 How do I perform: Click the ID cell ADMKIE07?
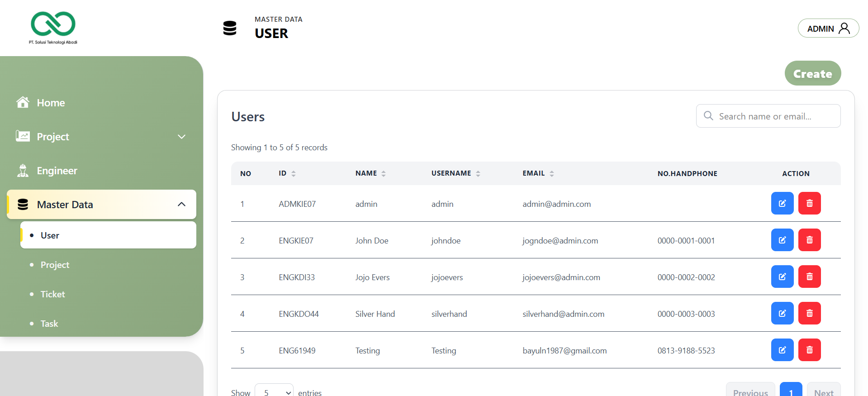297,204
